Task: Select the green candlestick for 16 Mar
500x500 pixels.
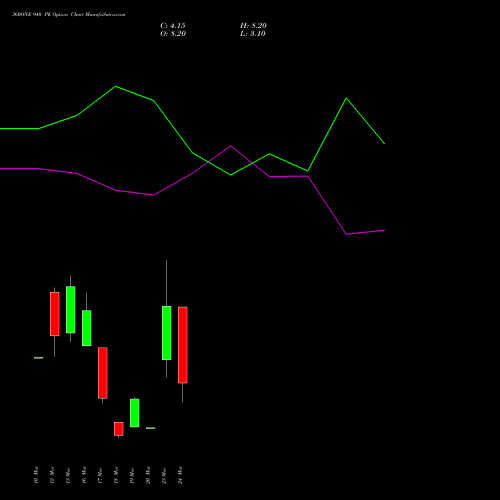Action: (87, 328)
